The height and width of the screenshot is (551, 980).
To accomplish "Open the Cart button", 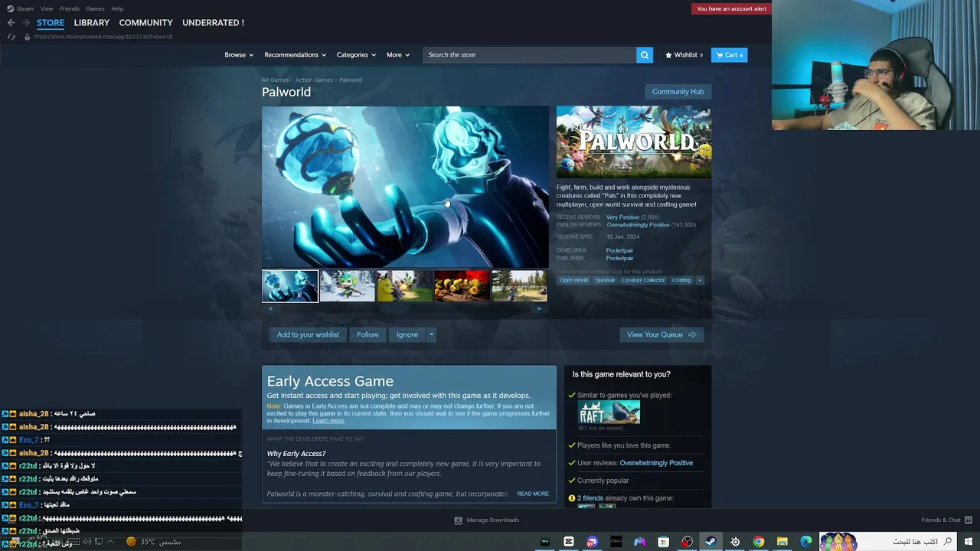I will point(730,55).
